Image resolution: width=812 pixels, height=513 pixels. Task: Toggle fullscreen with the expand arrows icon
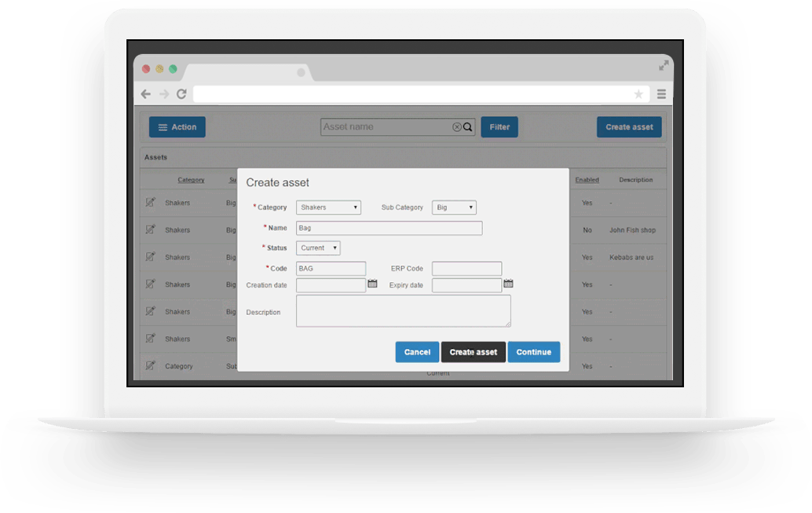pyautogui.click(x=664, y=65)
